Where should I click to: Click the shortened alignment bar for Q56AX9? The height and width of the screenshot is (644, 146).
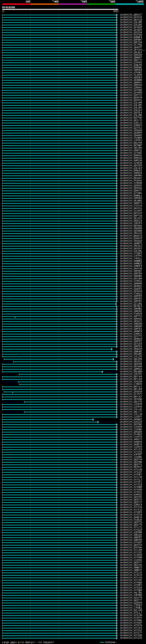point(57,349)
